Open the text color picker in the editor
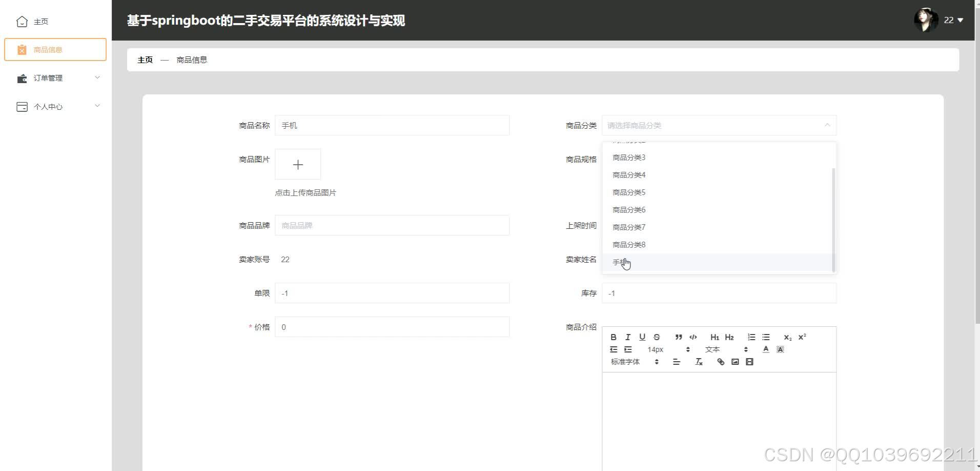The width and height of the screenshot is (980, 471). point(765,349)
